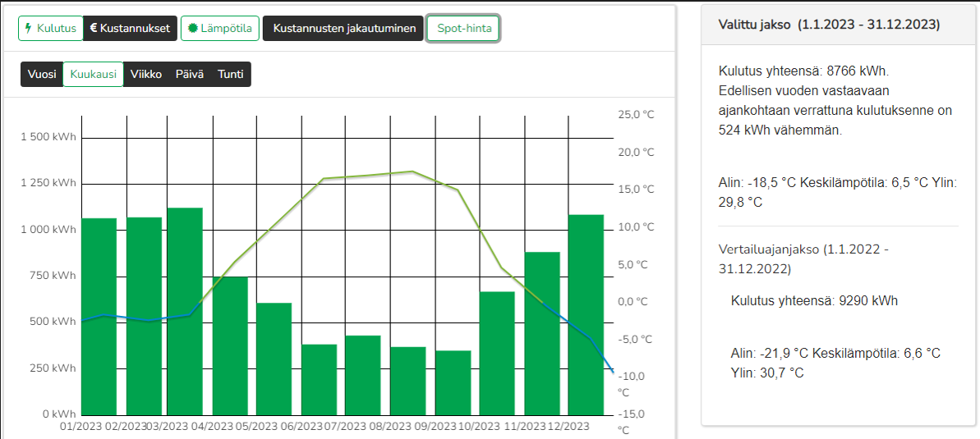980x439 pixels.
Task: Click the 09/2023 consumption bar
Action: 453,382
